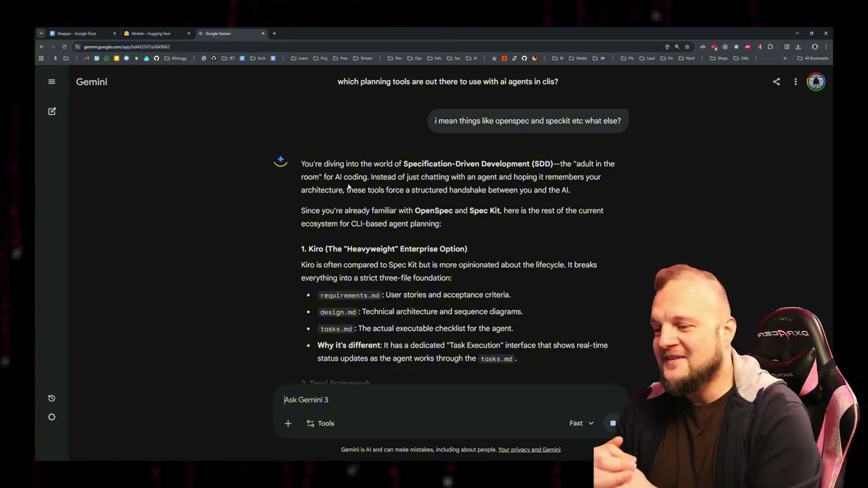Open the browser downloads icon

click(x=798, y=47)
